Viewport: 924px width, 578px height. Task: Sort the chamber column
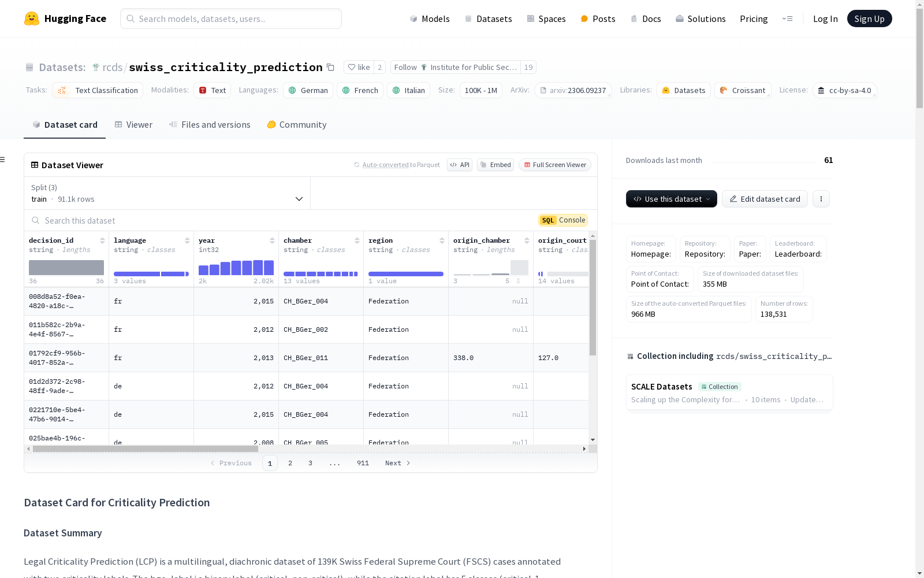[x=357, y=240]
